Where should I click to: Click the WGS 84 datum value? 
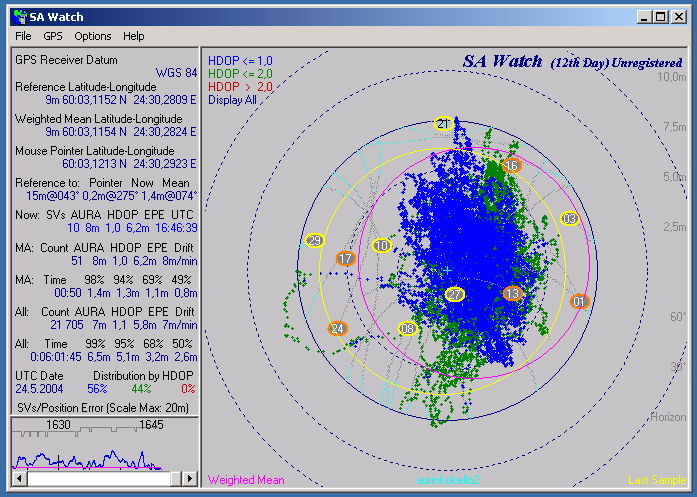[176, 73]
